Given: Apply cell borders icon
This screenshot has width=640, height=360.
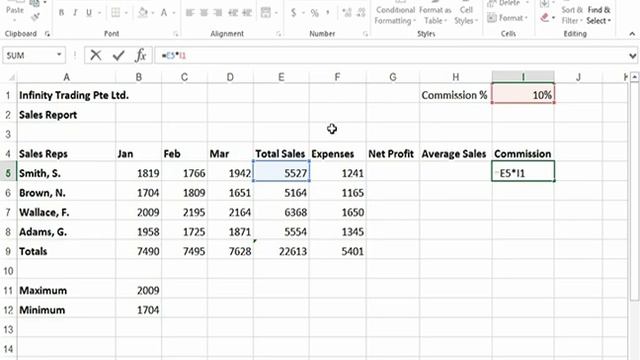Looking at the screenshot, I should [x=116, y=13].
